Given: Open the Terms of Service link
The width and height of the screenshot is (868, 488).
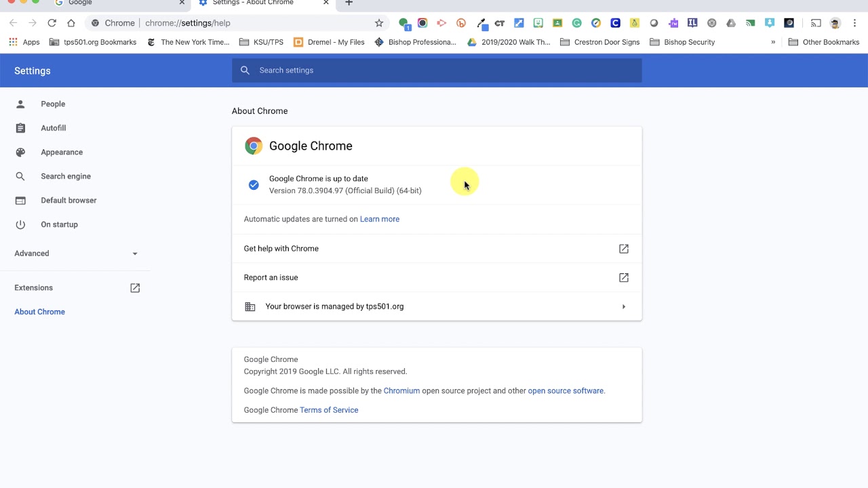Looking at the screenshot, I should click(x=329, y=410).
